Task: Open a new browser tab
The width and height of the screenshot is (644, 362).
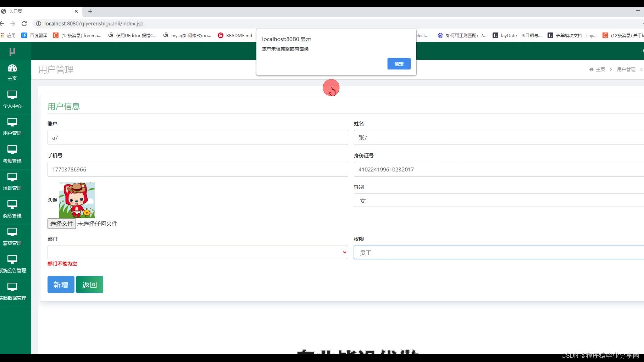Action: click(x=90, y=11)
